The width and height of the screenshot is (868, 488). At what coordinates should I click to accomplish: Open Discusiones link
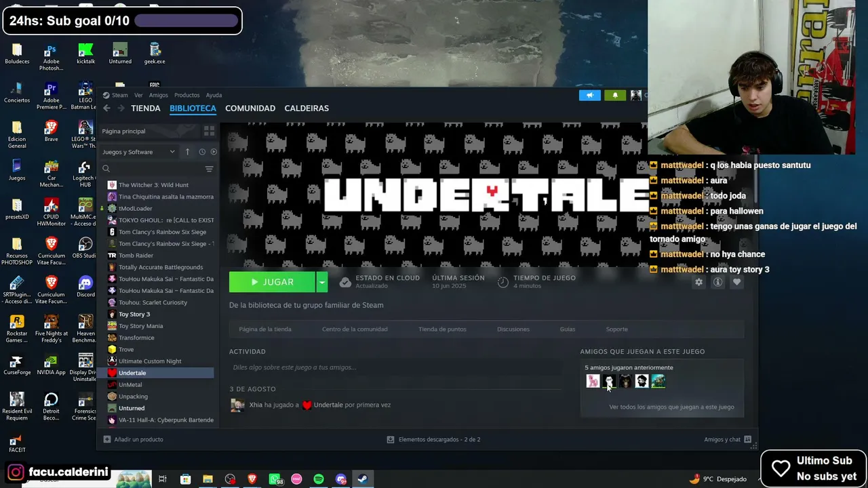point(513,329)
